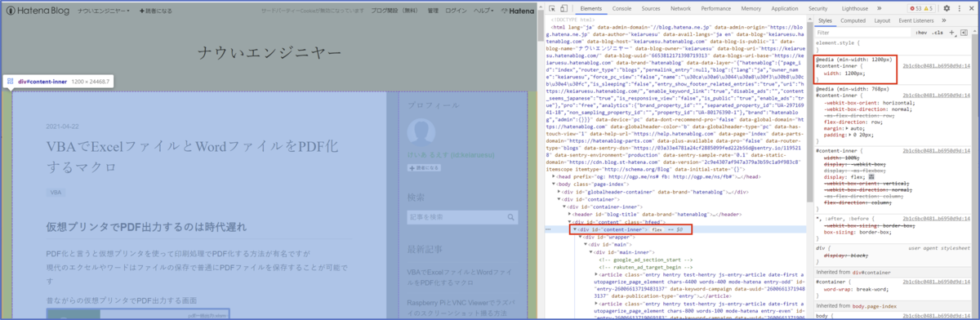Click the yellow warning count badge
The image size is (980, 320).
[928, 8]
